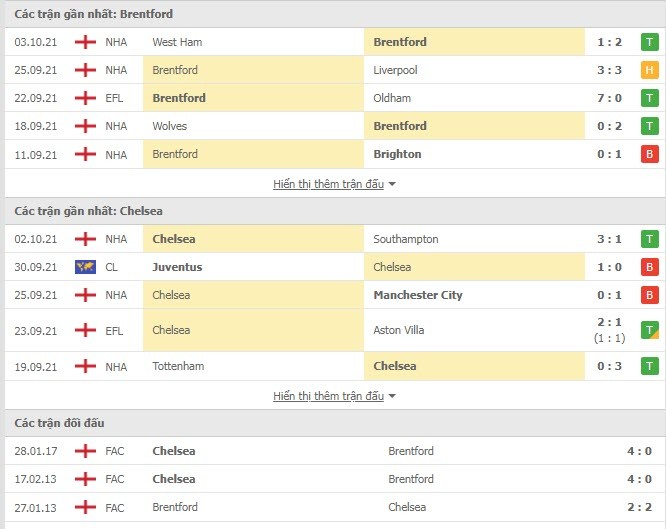
Task: Expand more Brentford matches with the dropdown arrow
Action: [392, 184]
